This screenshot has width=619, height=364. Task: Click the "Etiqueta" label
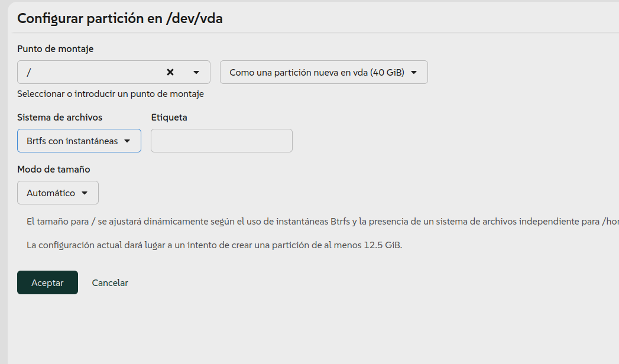[x=169, y=118]
